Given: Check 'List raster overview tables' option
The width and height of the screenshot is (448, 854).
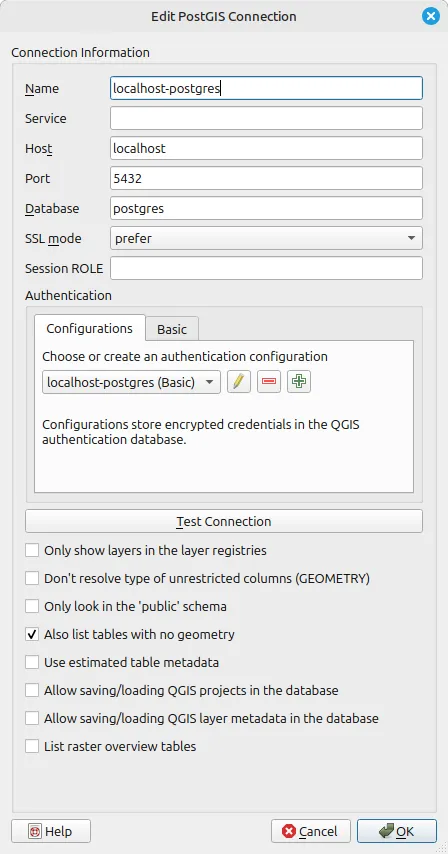Looking at the screenshot, I should click(32, 746).
